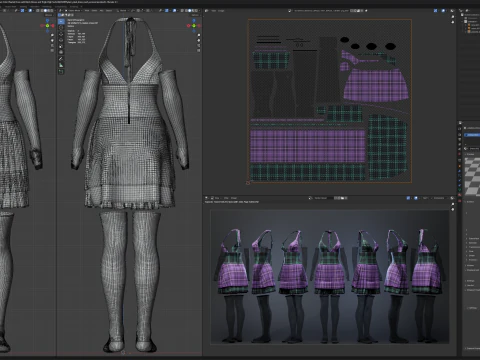Screen dimensions: 480x360
Task: Select the Annotate tool in main viewport toolbar
Action: coord(61,59)
